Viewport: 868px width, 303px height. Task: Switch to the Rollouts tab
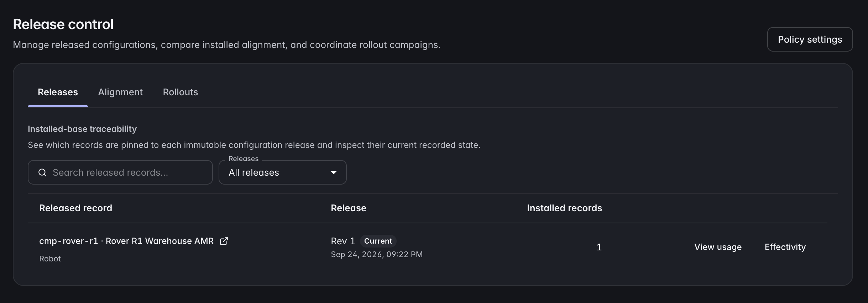[x=181, y=92]
